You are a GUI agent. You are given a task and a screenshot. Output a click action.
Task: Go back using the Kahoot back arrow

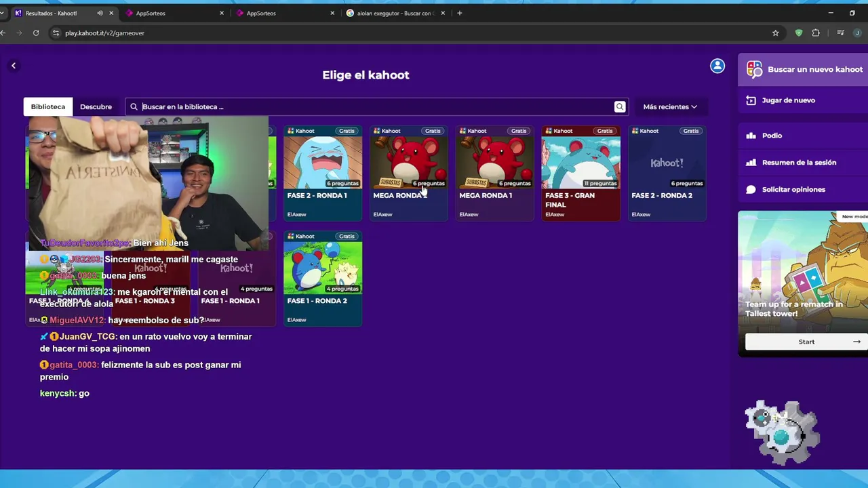click(x=14, y=66)
